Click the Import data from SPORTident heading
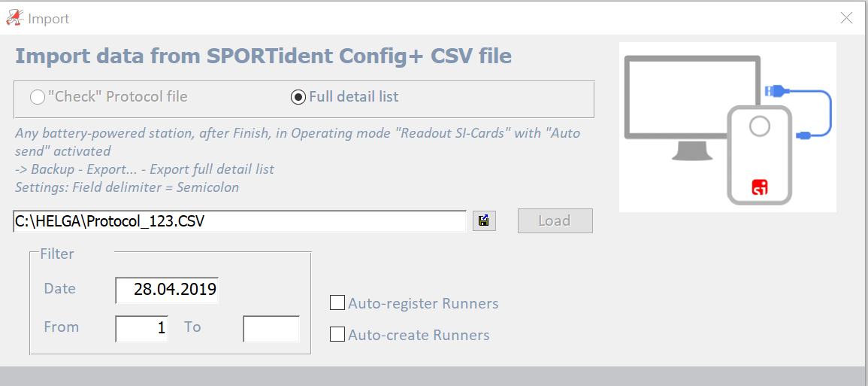The height and width of the screenshot is (386, 868). 263,56
